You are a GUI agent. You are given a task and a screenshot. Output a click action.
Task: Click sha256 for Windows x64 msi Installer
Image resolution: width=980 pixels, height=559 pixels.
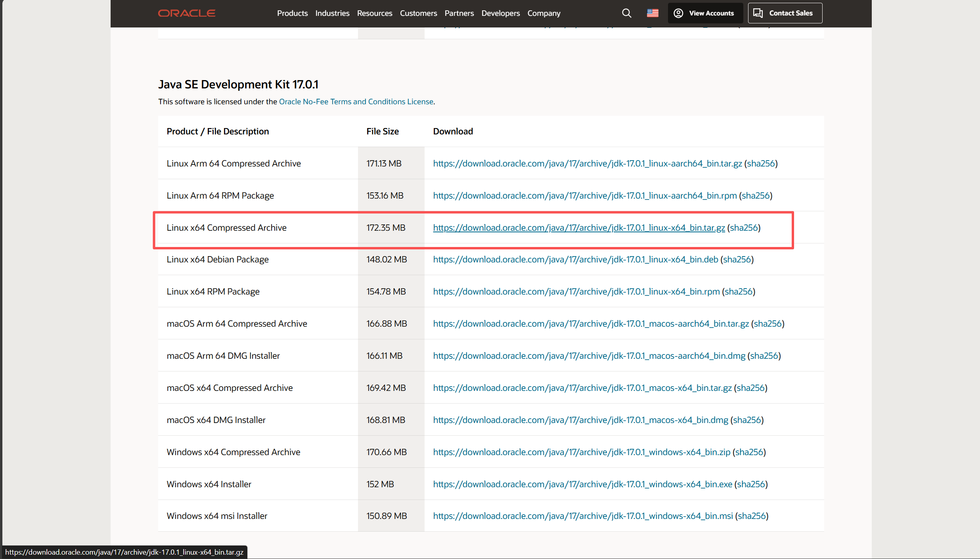tap(752, 516)
